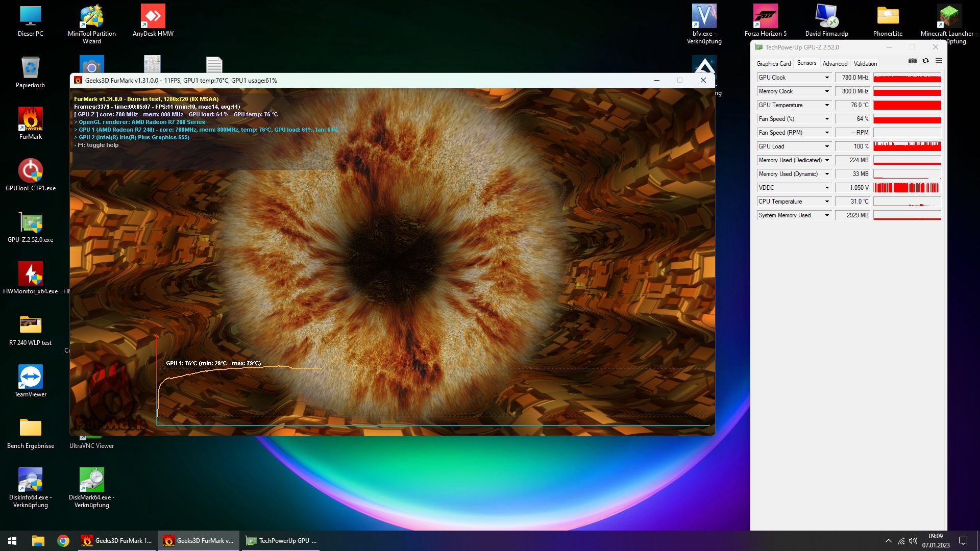980x551 pixels.
Task: Open the GPU-Z hamburger menu
Action: (939, 61)
